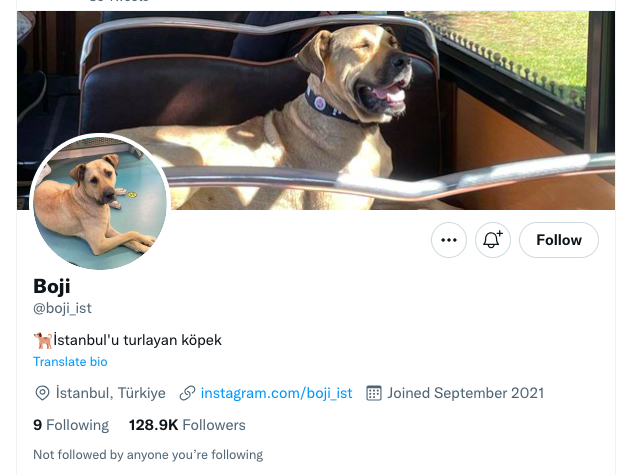Open Boji's round profile picture
The width and height of the screenshot is (642, 475).
tap(100, 202)
